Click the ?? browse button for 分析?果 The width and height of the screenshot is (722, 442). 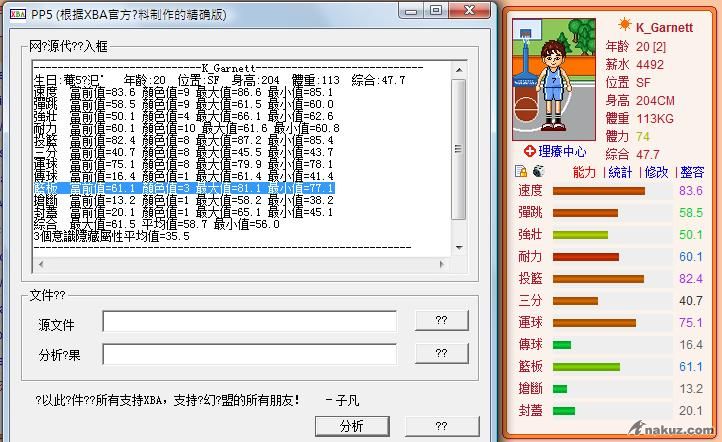442,353
